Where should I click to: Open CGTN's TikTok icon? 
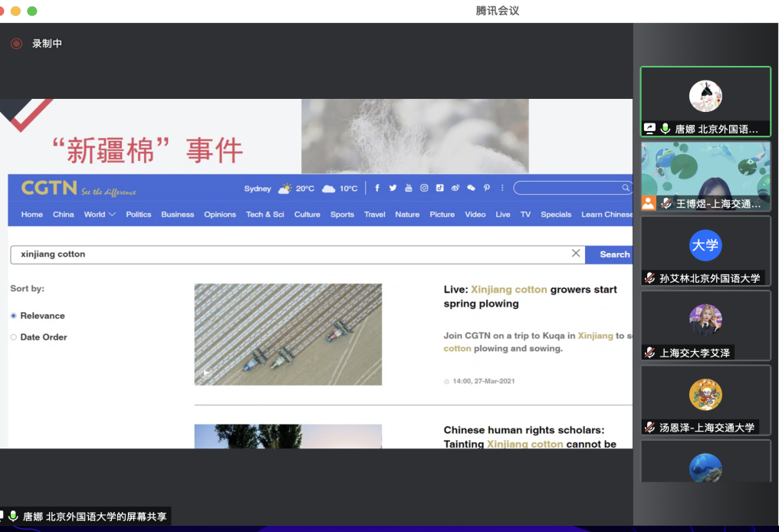pos(439,188)
